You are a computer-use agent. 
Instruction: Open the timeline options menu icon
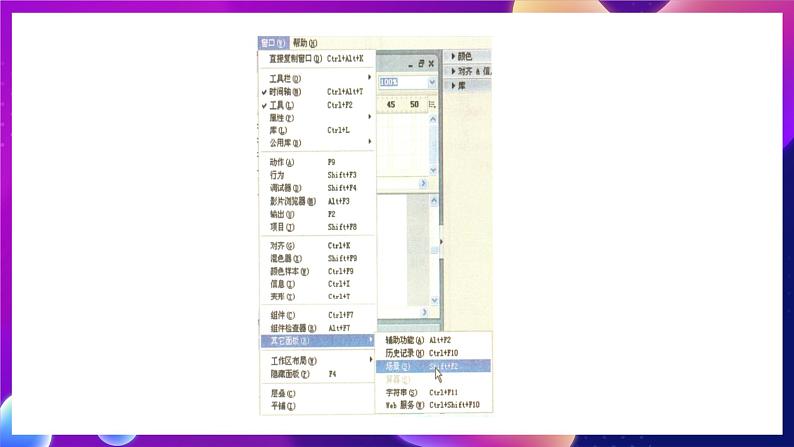pyautogui.click(x=432, y=104)
